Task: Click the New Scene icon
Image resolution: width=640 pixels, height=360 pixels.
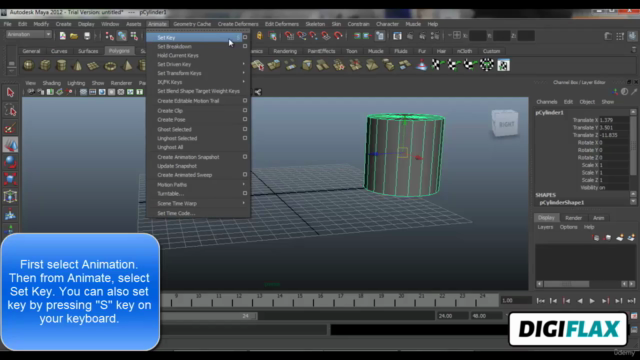Action: tap(63, 36)
